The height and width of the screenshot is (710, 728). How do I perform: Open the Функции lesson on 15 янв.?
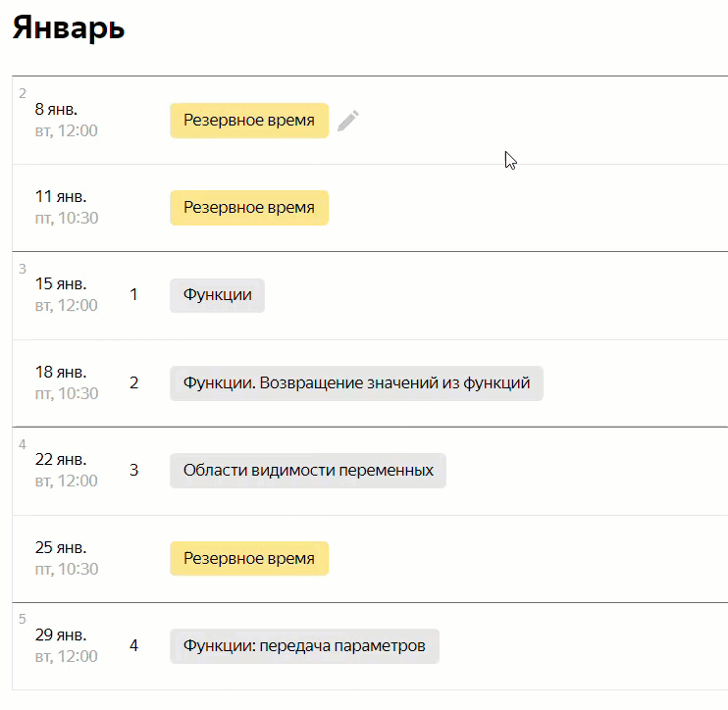217,295
